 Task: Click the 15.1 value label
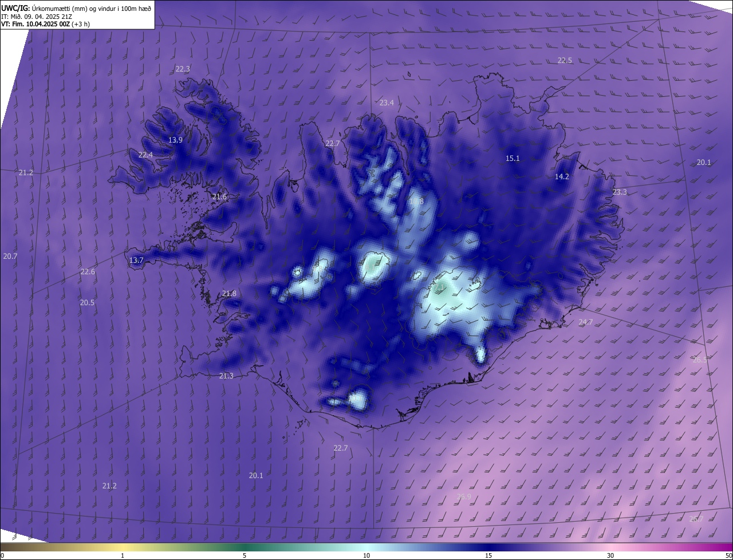(x=513, y=158)
